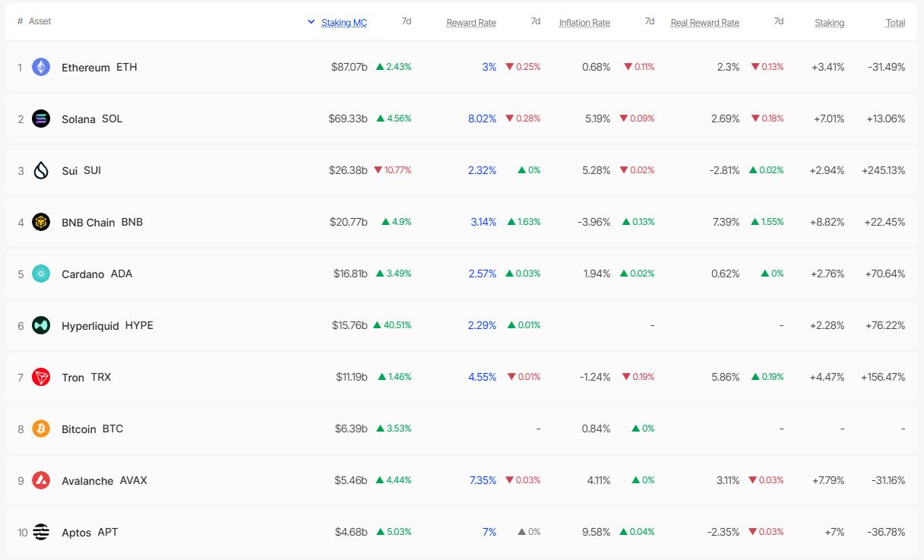The image size is (924, 560).
Task: Click Ethereum's 3% reward rate
Action: point(489,67)
